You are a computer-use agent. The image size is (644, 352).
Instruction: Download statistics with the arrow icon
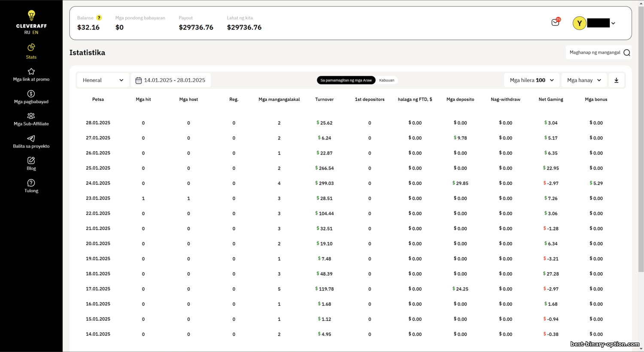(x=616, y=80)
